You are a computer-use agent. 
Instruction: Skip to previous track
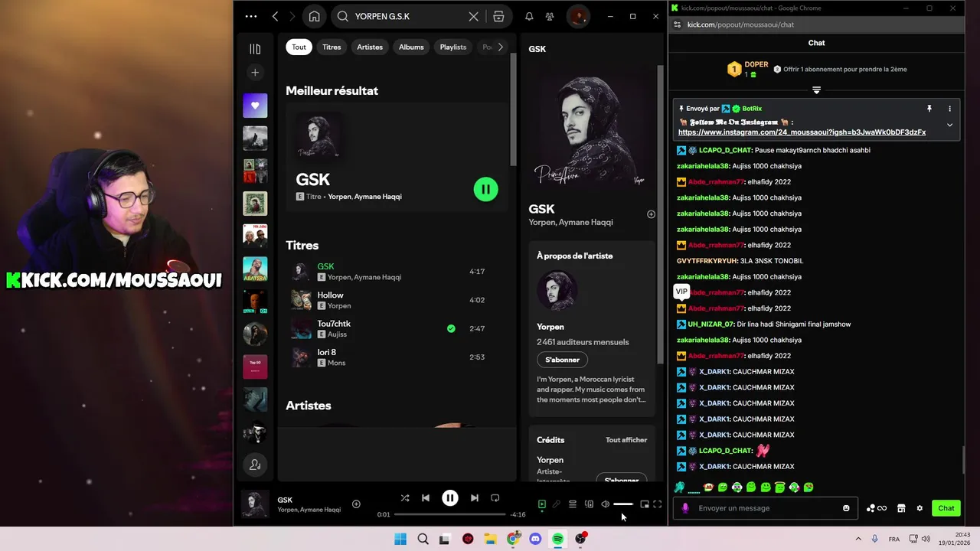tap(426, 498)
